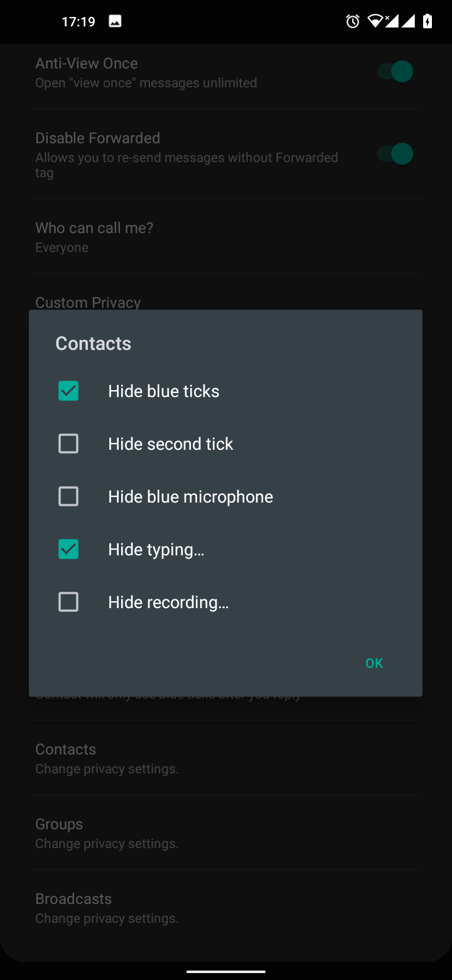Open Contacts privacy settings entry
Viewport: 452px width, 980px height.
[x=107, y=758]
